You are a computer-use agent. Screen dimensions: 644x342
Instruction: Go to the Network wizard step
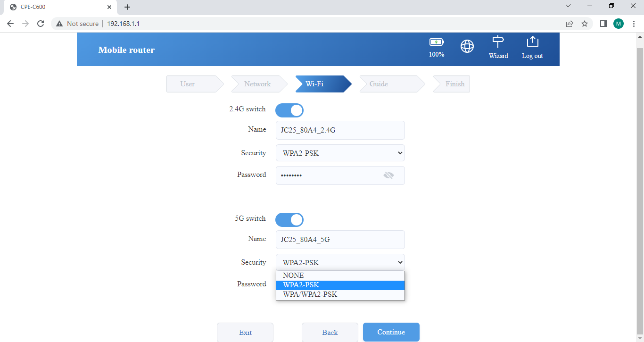pyautogui.click(x=259, y=84)
